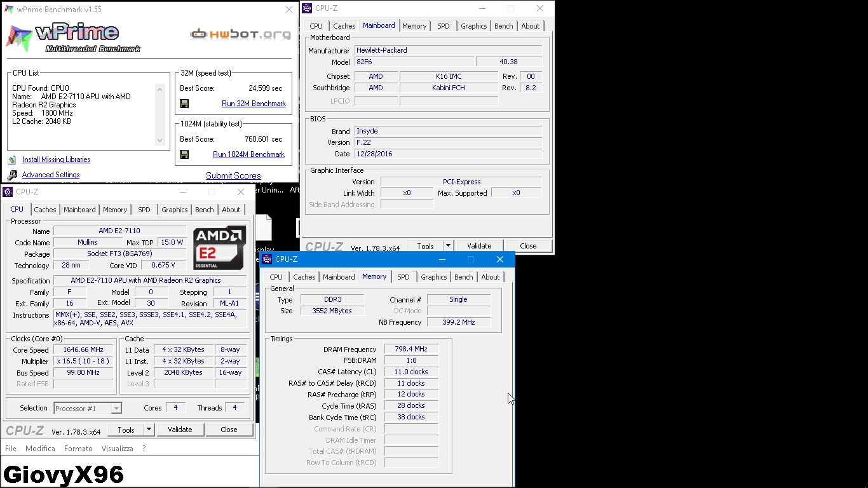The image size is (868, 488).
Task: Click the DRAM Frequency 798.4 MHz field
Action: [411, 349]
